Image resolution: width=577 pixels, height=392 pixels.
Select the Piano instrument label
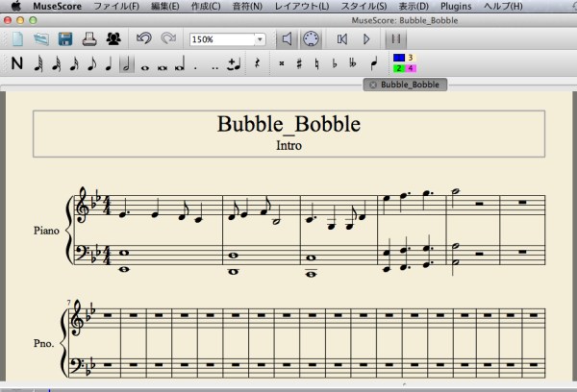pyautogui.click(x=46, y=231)
